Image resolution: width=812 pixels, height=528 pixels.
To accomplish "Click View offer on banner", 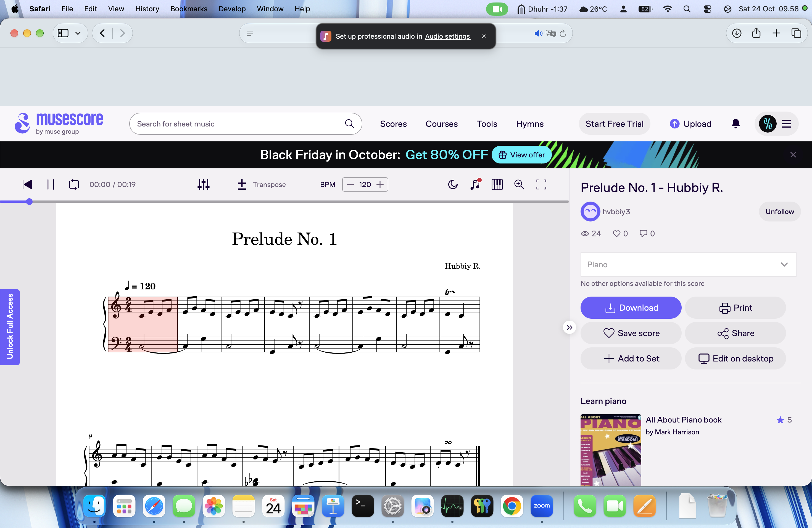I will pyautogui.click(x=521, y=155).
